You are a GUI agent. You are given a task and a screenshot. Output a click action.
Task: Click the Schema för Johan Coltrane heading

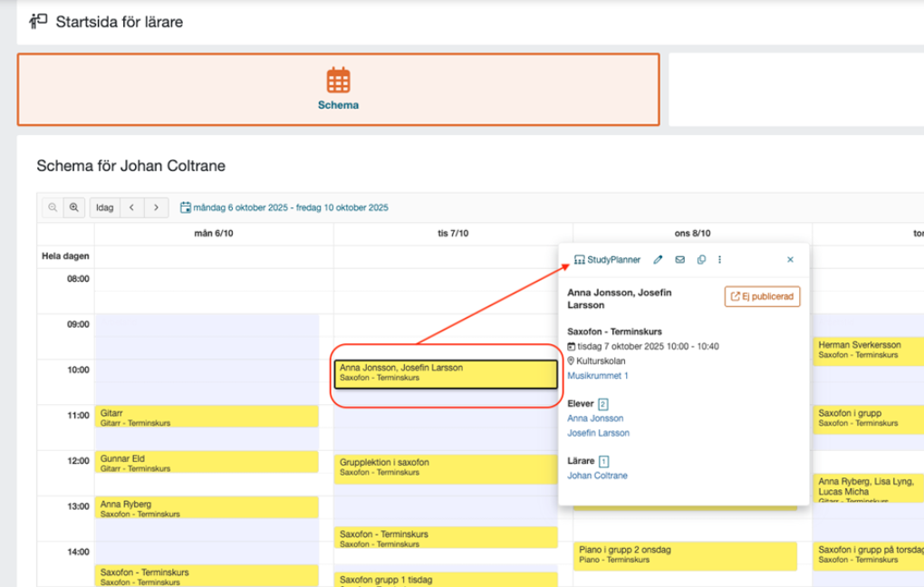coord(130,166)
